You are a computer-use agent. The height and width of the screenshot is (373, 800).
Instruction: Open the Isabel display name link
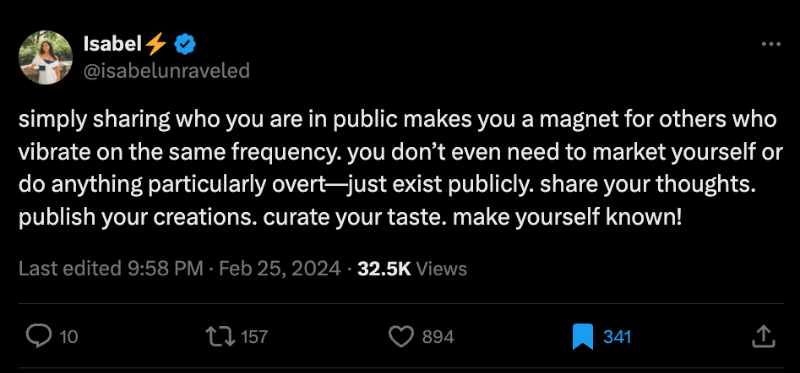pyautogui.click(x=112, y=45)
